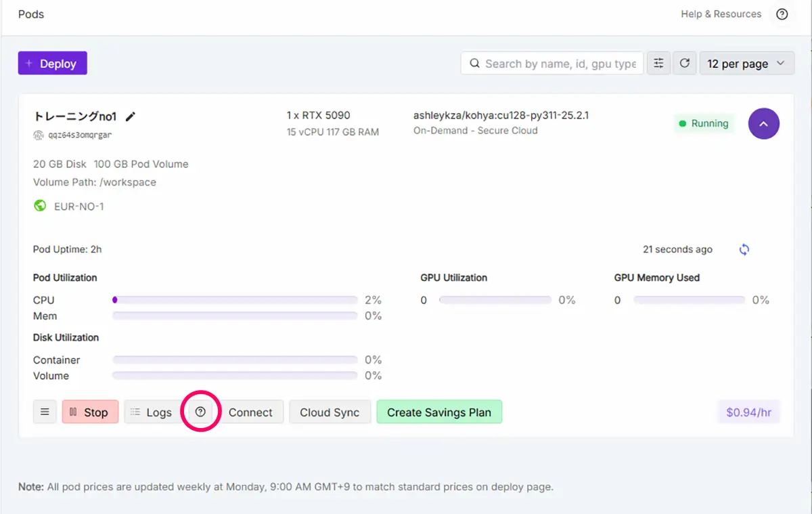Image resolution: width=812 pixels, height=514 pixels.
Task: Click the Deploy button
Action: coord(53,64)
